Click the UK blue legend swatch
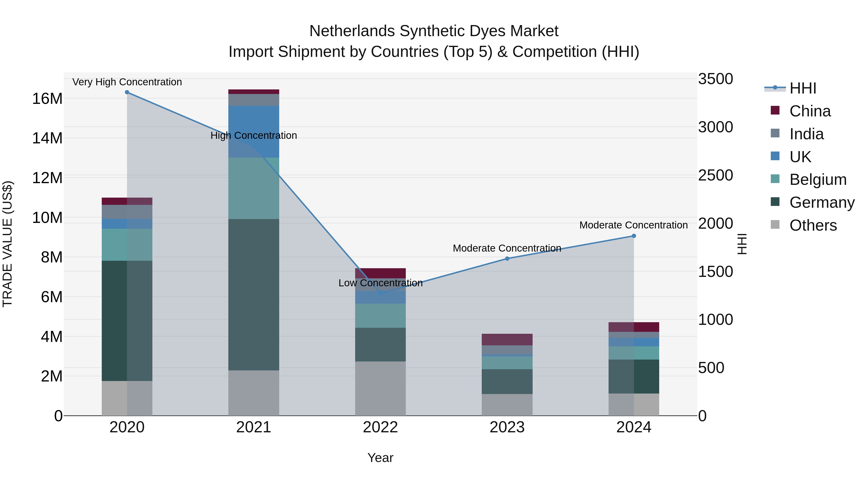Viewport: 868px width, 488px height. coord(775,156)
